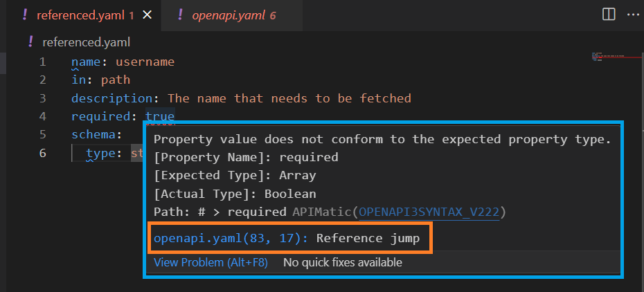Open the OPENAPI3SYNTAX_V222 rule link

429,212
